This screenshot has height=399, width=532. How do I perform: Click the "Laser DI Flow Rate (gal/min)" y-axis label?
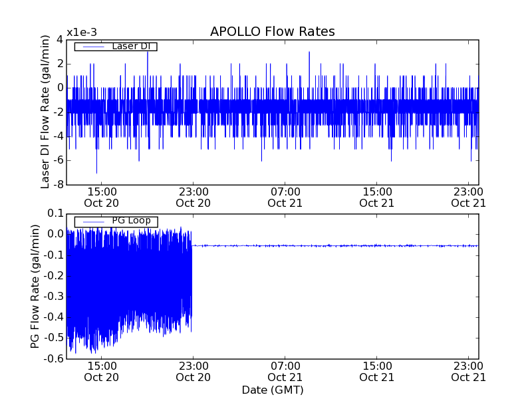(x=45, y=111)
